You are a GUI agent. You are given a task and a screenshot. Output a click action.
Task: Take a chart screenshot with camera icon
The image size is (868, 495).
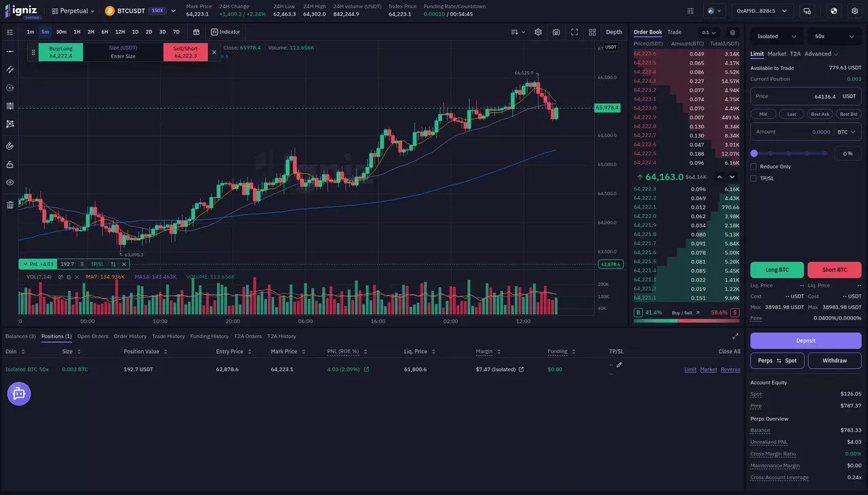pyautogui.click(x=556, y=32)
